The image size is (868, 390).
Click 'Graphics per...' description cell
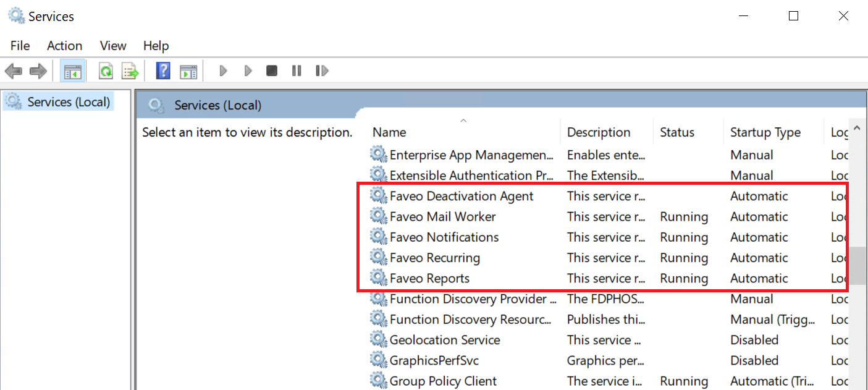(x=605, y=360)
